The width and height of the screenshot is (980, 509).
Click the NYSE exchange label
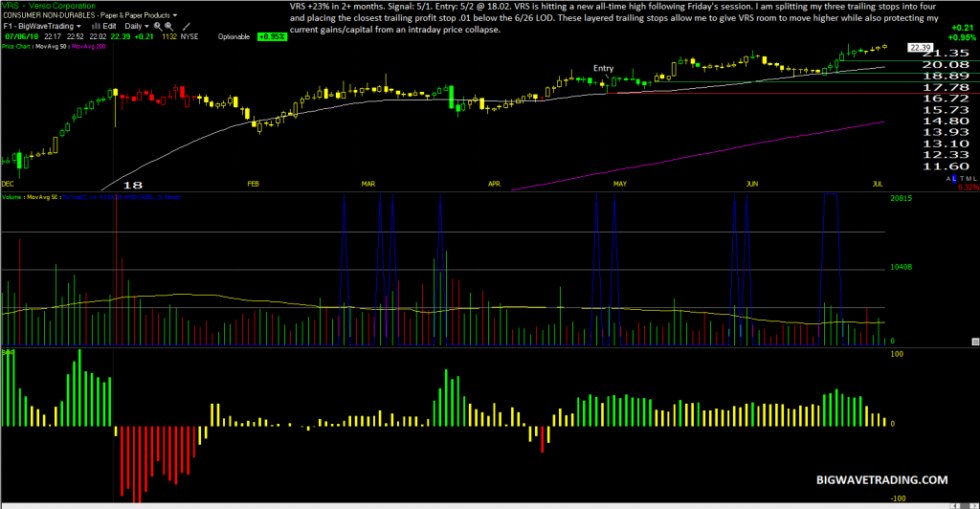(x=189, y=37)
